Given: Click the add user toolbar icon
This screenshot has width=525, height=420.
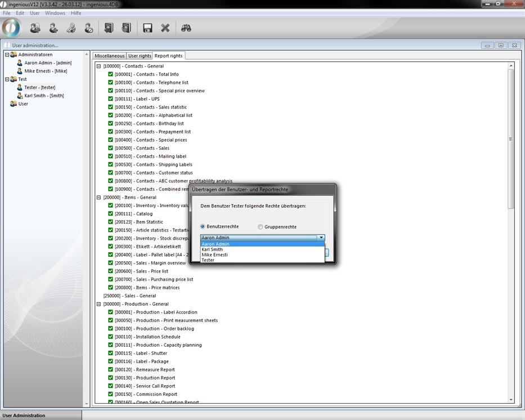Looking at the screenshot, I should (x=53, y=28).
